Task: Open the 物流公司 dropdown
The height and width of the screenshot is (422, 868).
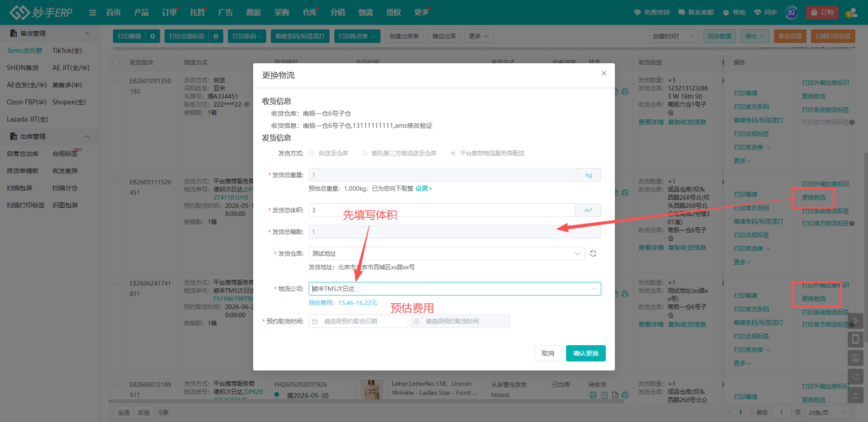Action: pos(455,289)
